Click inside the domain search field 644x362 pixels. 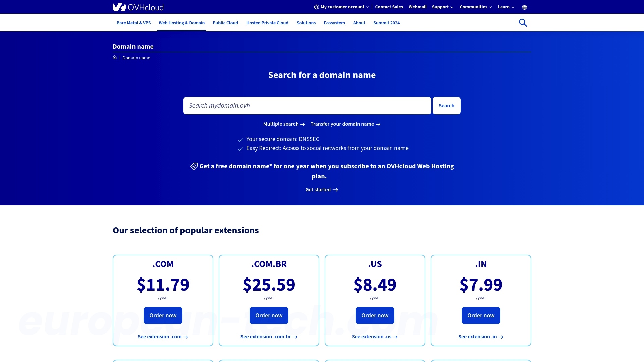(x=307, y=105)
